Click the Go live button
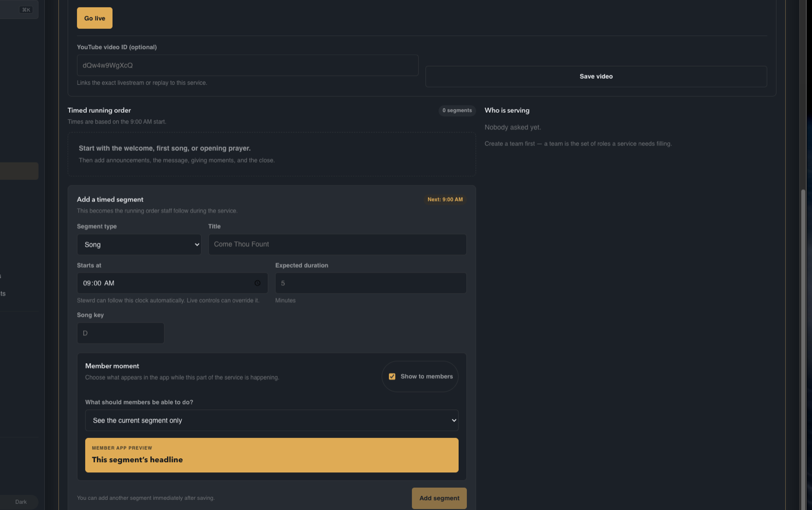The width and height of the screenshot is (812, 510). [95, 18]
